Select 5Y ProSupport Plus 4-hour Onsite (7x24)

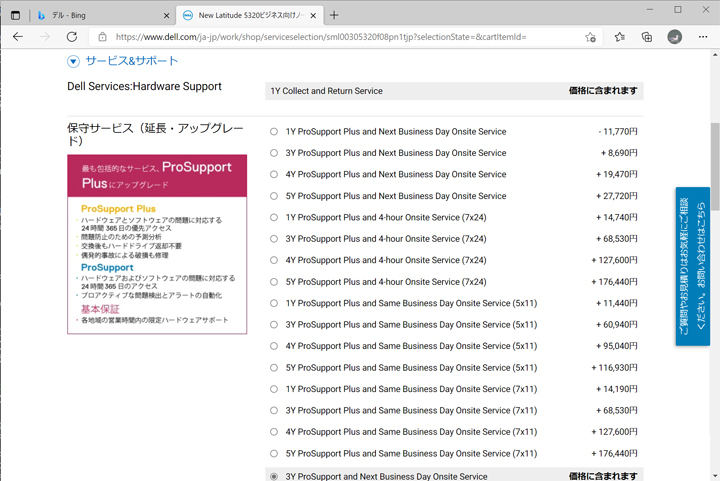click(x=274, y=282)
